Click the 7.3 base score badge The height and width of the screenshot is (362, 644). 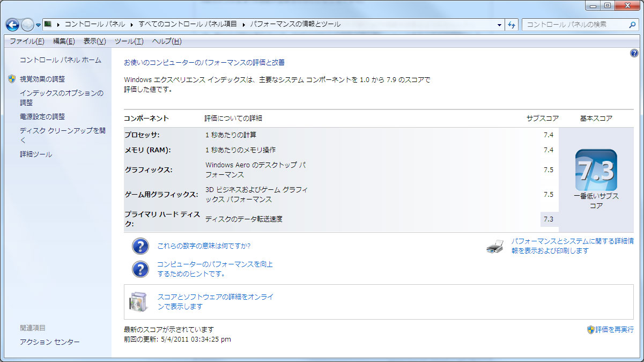(x=596, y=170)
